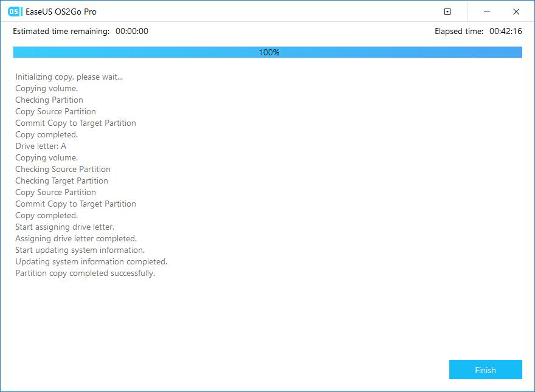Select the 'Initializing copy, please wait...' log line

pos(69,77)
